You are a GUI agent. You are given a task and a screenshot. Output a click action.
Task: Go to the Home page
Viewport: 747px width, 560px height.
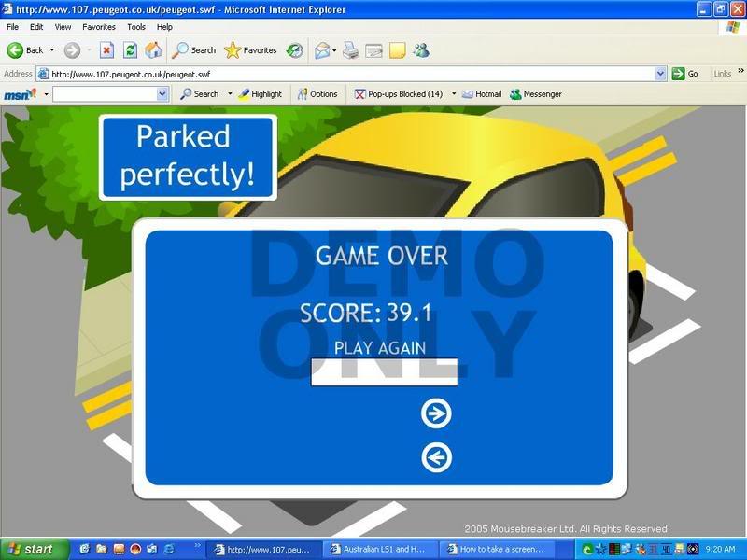(153, 50)
